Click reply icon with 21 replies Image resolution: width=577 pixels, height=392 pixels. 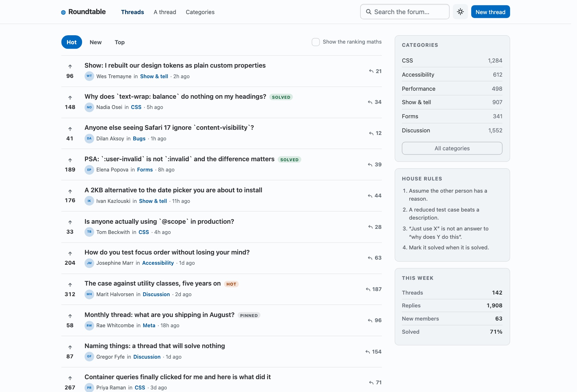[371, 71]
